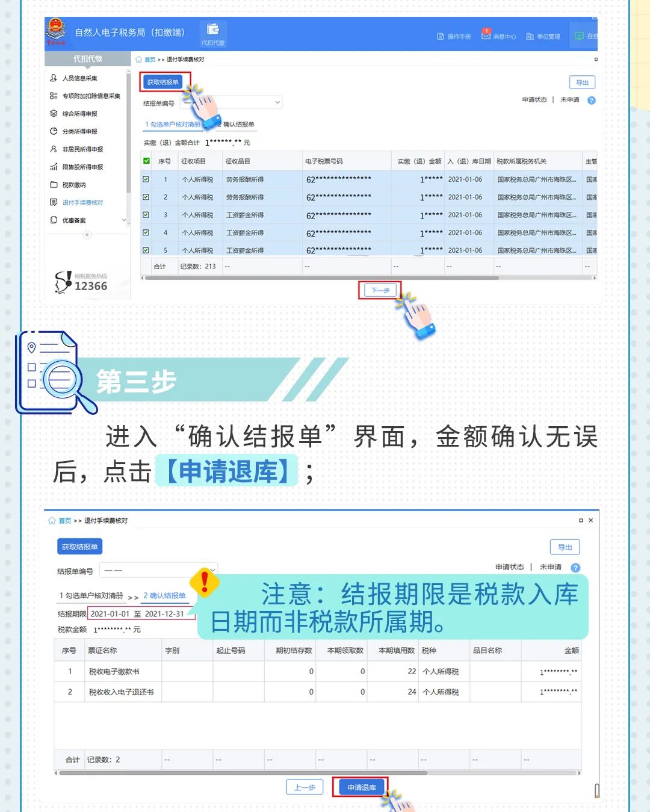The width and height of the screenshot is (650, 812).
Task: Uncheck the checkbox for row 2
Action: coord(146,197)
